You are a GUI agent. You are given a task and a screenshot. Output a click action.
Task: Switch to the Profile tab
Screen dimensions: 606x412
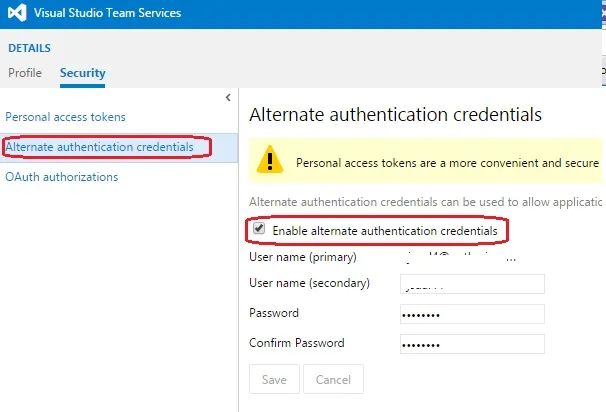tap(25, 72)
